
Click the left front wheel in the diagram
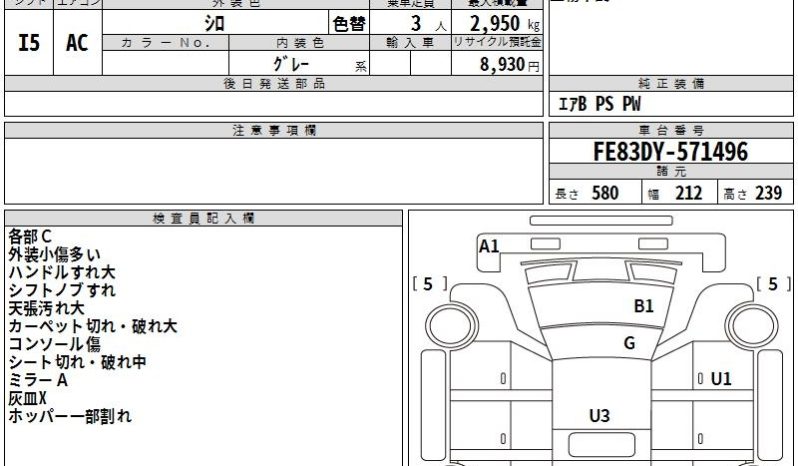coord(450,325)
